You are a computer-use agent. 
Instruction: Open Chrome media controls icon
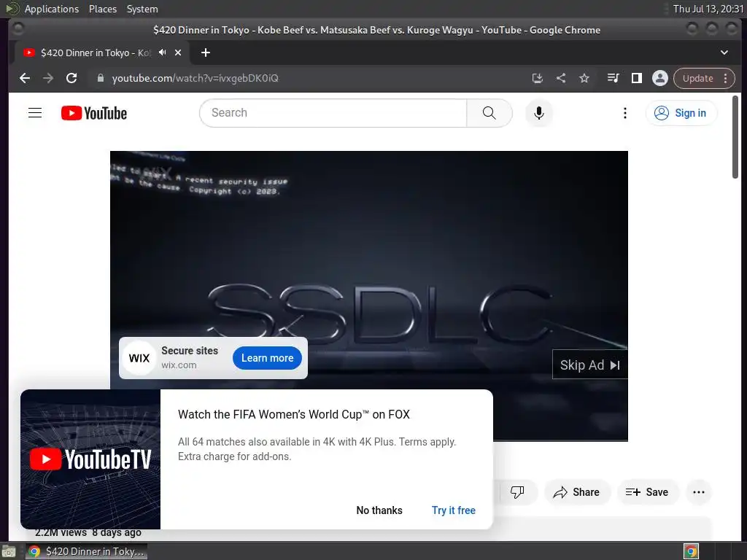click(x=613, y=78)
